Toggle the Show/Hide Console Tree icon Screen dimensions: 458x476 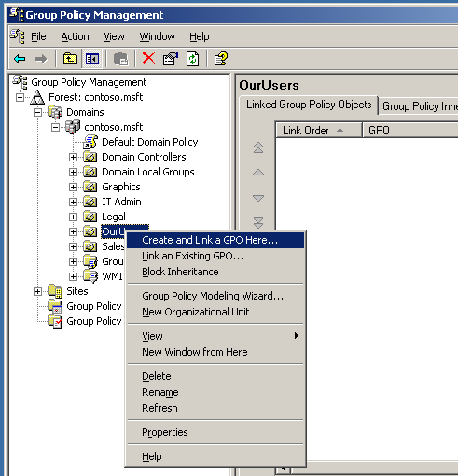pos(92,59)
